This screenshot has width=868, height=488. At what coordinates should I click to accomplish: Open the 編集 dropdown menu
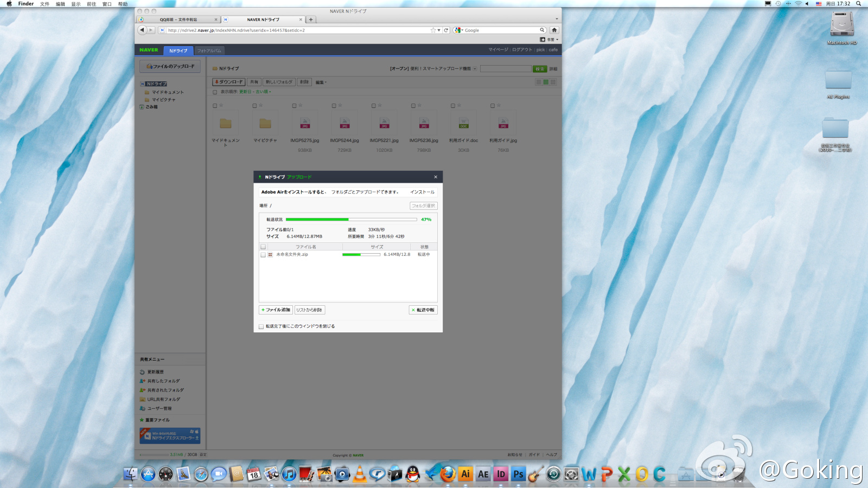[x=321, y=82]
